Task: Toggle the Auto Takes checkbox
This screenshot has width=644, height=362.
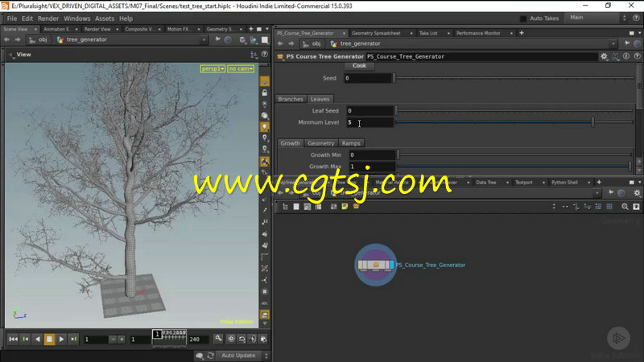Action: click(523, 19)
